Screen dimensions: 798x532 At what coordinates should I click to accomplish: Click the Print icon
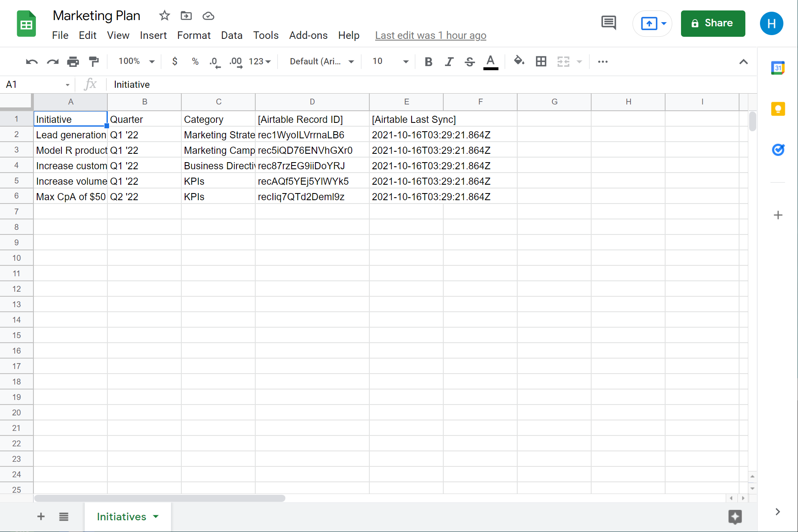pos(73,62)
